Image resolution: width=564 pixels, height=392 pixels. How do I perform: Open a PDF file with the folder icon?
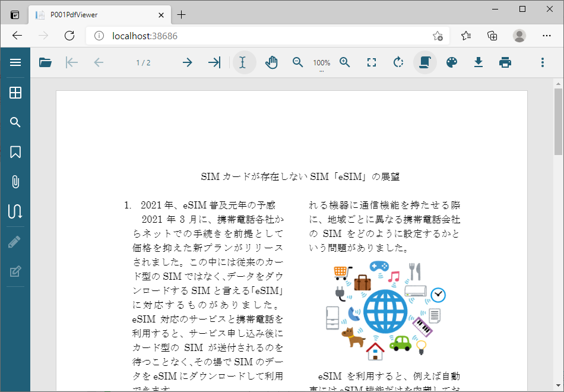click(x=45, y=62)
